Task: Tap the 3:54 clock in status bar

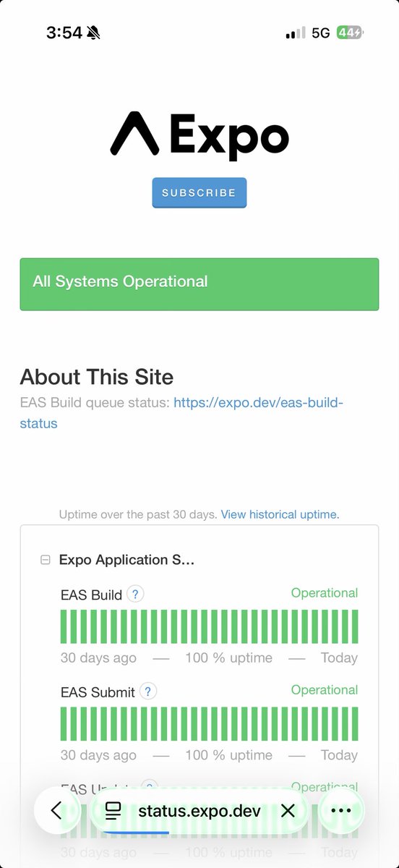Action: (64, 33)
